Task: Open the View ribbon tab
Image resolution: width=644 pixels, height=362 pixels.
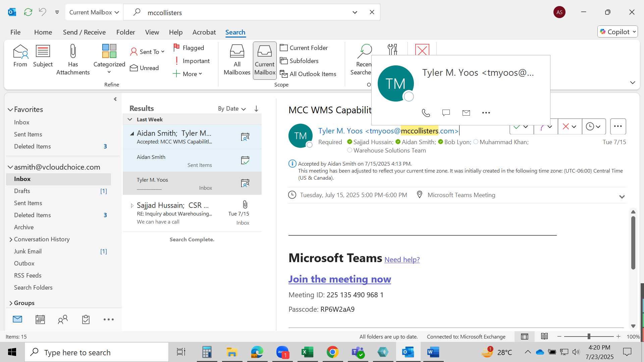Action: [x=152, y=32]
